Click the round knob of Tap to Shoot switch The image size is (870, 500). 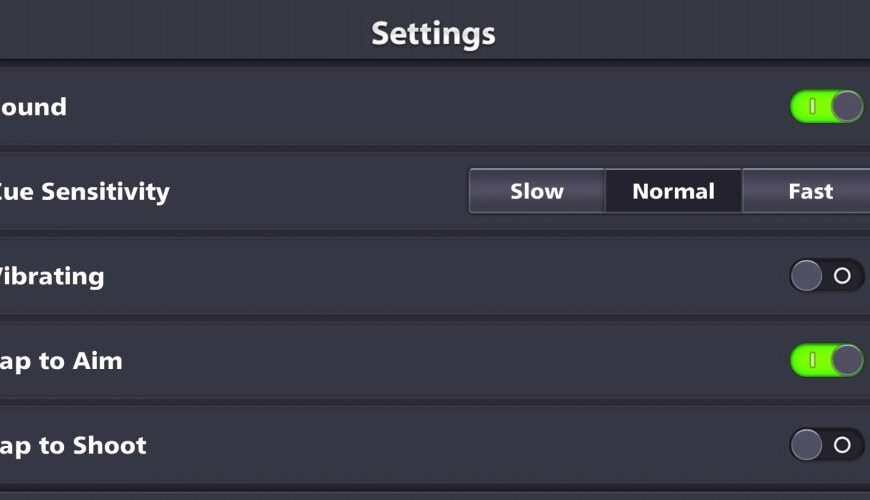pyautogui.click(x=806, y=445)
